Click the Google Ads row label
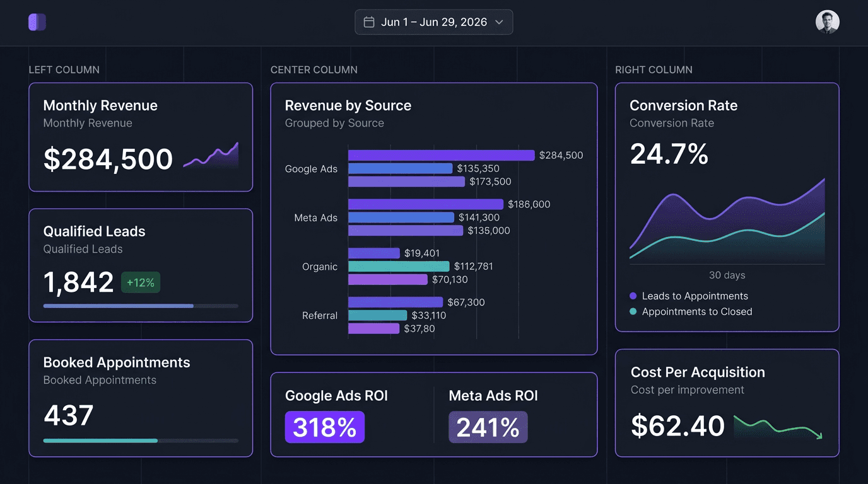This screenshot has height=484, width=868. [311, 169]
